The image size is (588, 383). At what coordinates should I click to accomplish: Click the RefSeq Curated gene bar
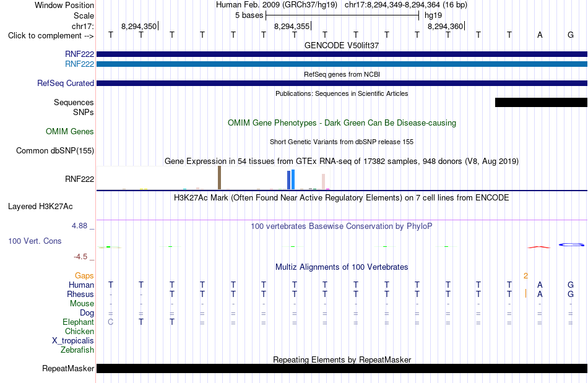pos(342,83)
